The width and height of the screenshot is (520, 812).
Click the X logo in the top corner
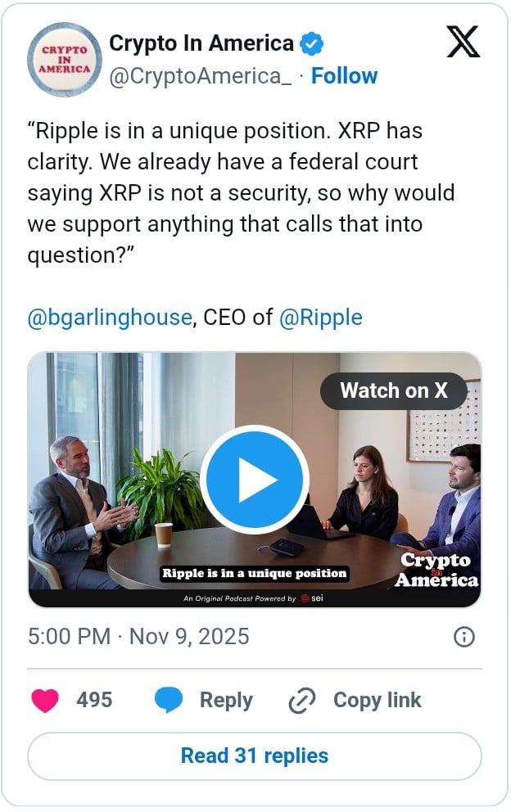click(463, 43)
